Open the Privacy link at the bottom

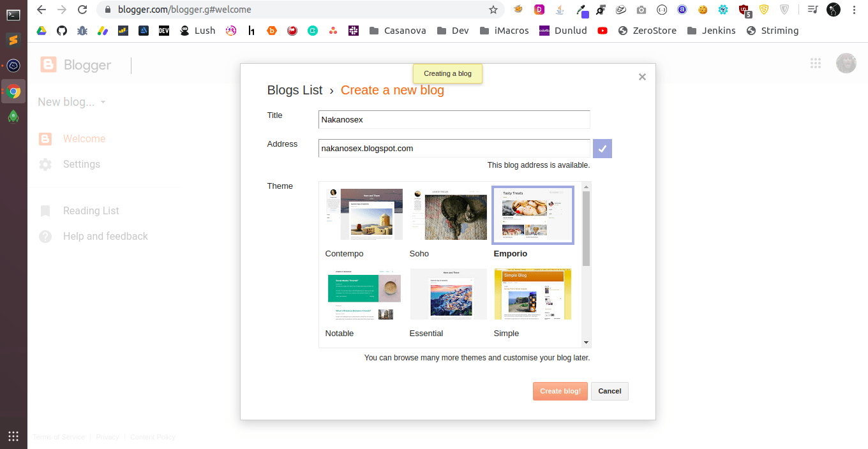pyautogui.click(x=107, y=437)
